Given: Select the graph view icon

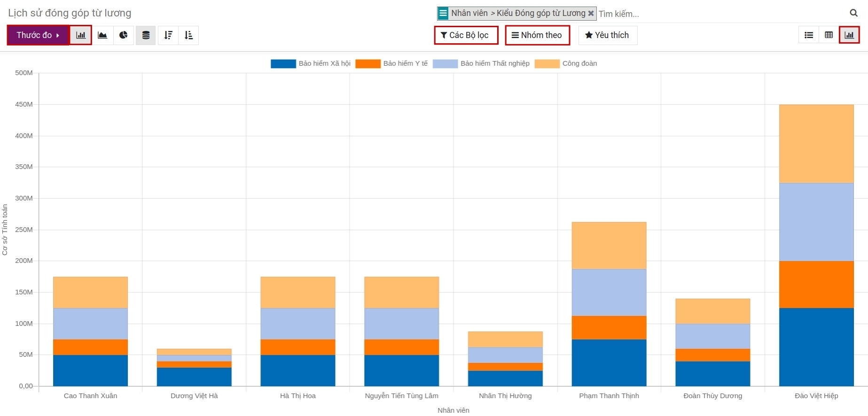Looking at the screenshot, I should (x=849, y=35).
